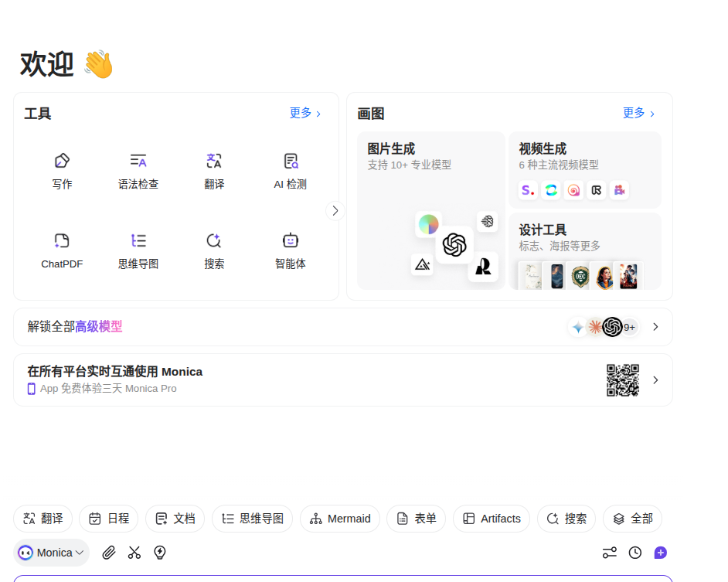
Task: Click the gradient circle image model icon
Action: click(x=429, y=224)
